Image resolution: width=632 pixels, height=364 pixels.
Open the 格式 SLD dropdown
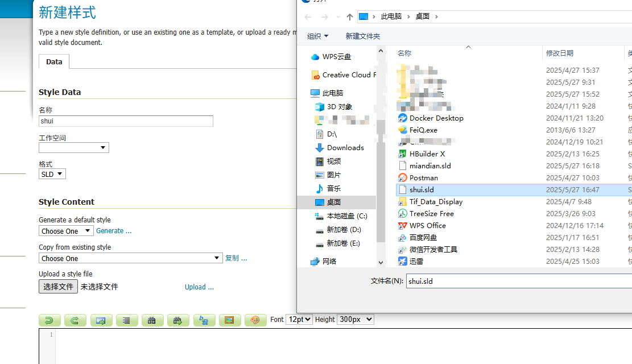tap(52, 174)
